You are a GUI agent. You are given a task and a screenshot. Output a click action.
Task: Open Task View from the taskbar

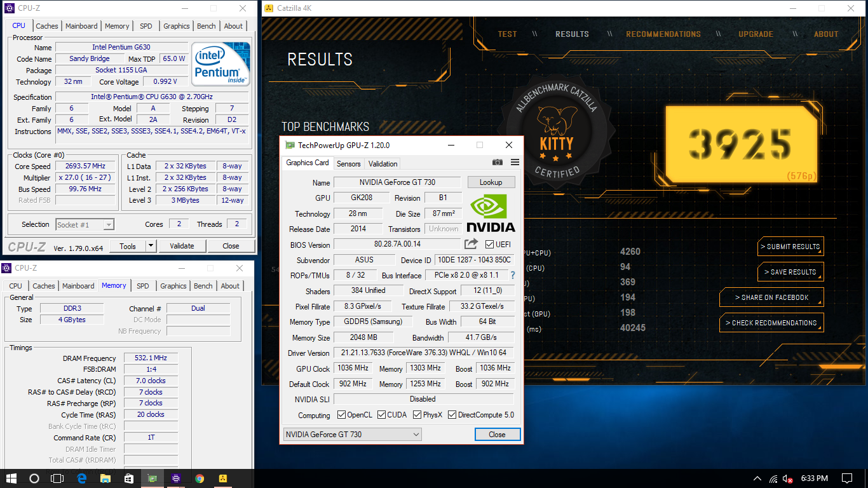(57, 478)
